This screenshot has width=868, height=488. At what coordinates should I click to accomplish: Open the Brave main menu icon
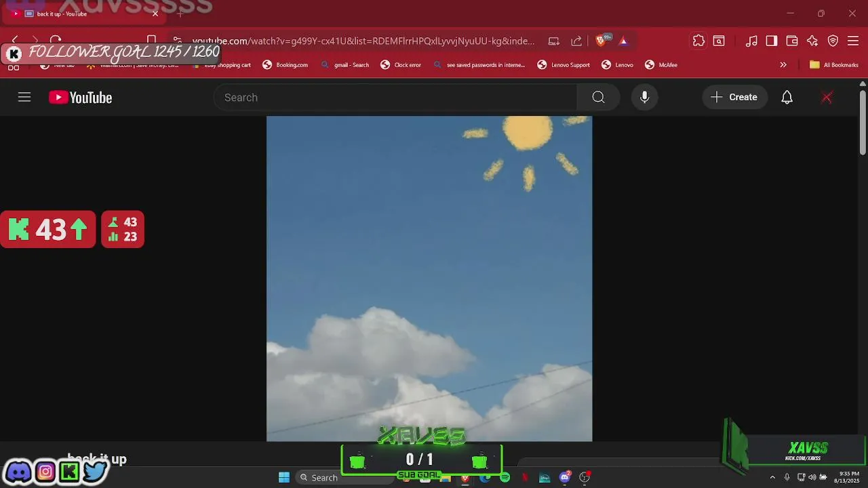click(x=853, y=41)
